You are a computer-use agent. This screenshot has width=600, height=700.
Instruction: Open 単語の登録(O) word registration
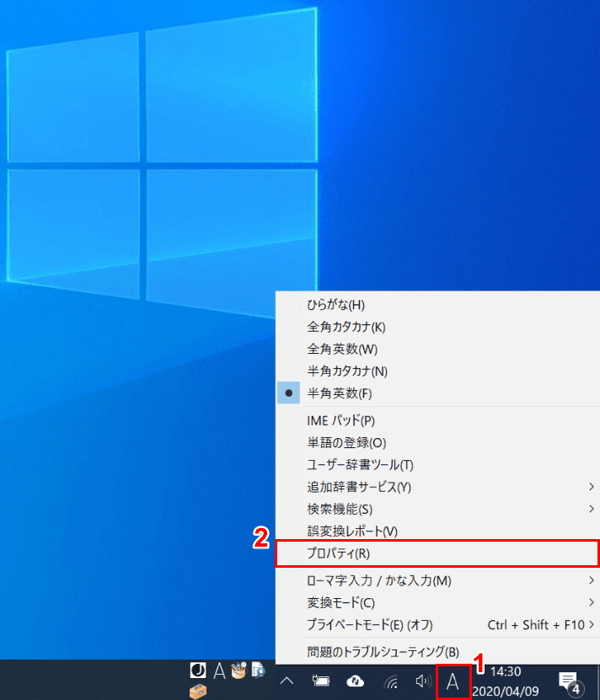click(437, 443)
